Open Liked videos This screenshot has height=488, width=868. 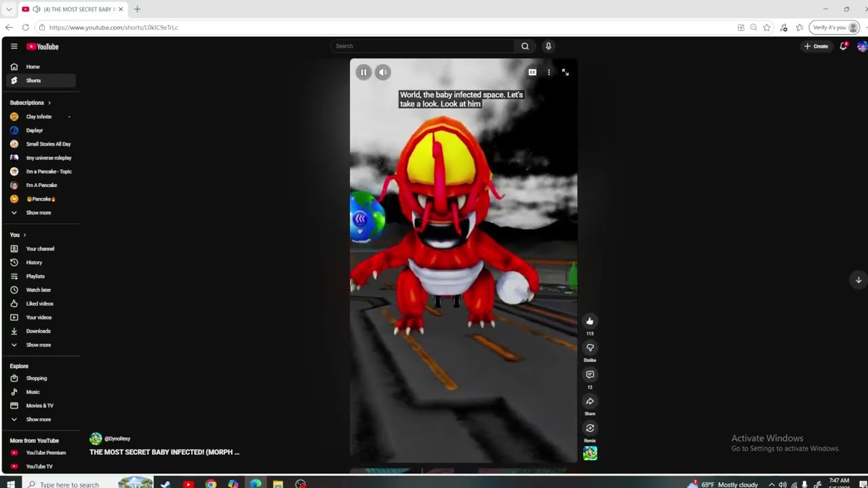tap(41, 304)
